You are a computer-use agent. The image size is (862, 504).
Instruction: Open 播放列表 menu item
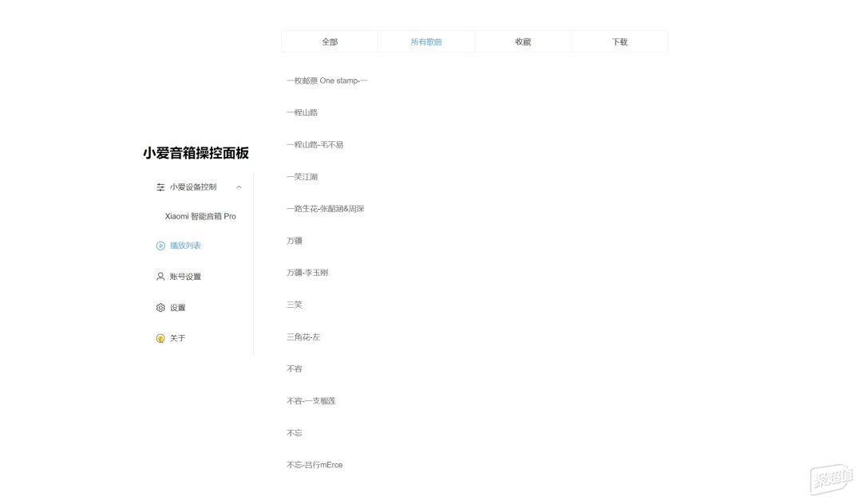point(185,246)
